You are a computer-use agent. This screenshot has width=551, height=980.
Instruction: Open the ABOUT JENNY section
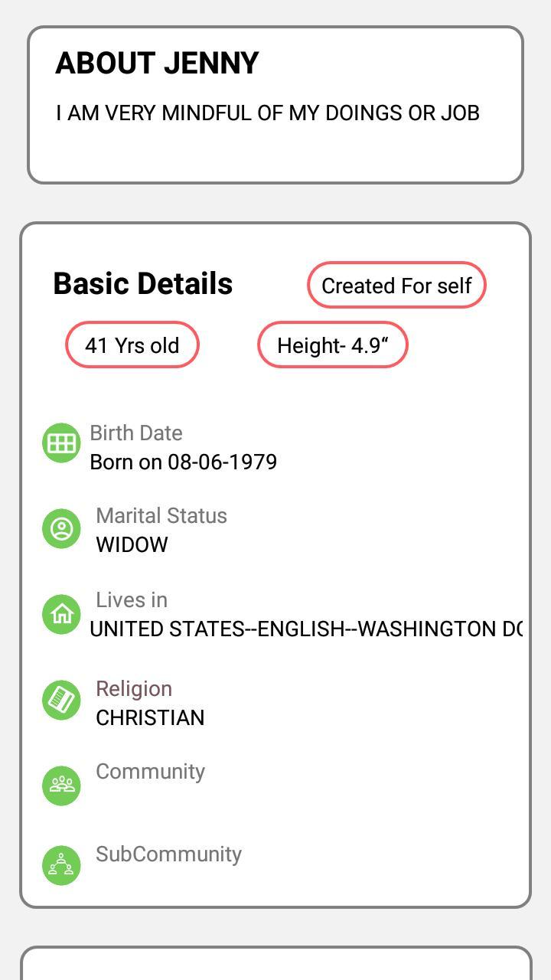[157, 64]
